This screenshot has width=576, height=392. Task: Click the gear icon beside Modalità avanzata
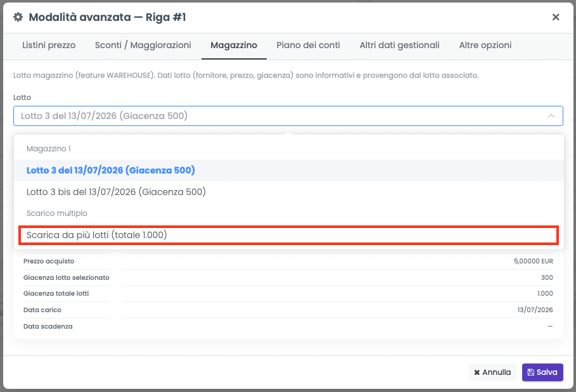click(x=18, y=17)
